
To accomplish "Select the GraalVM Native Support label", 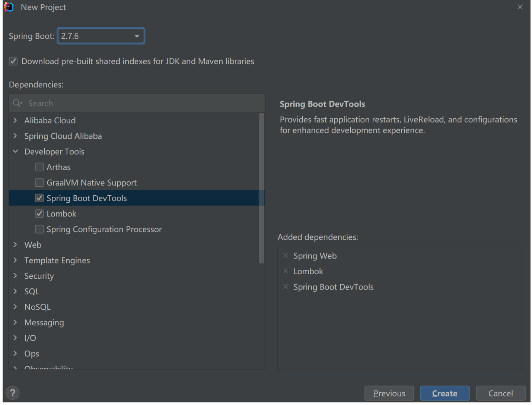I will (92, 183).
